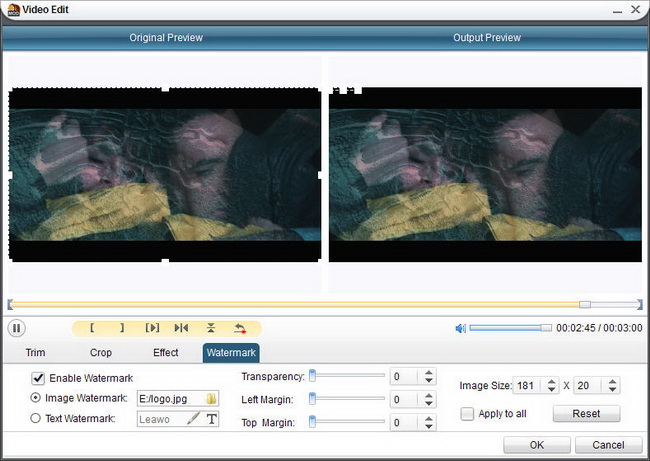
Task: Select the Text Watermark radio button
Action: [36, 418]
